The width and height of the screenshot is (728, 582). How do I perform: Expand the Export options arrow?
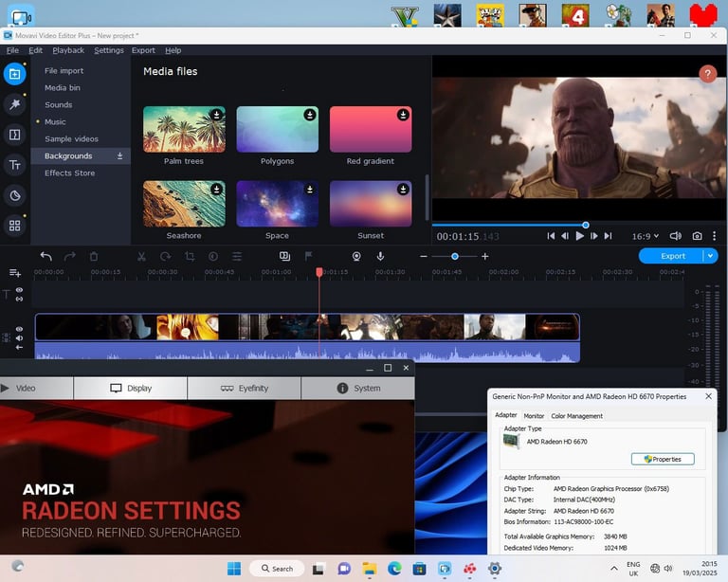(710, 256)
